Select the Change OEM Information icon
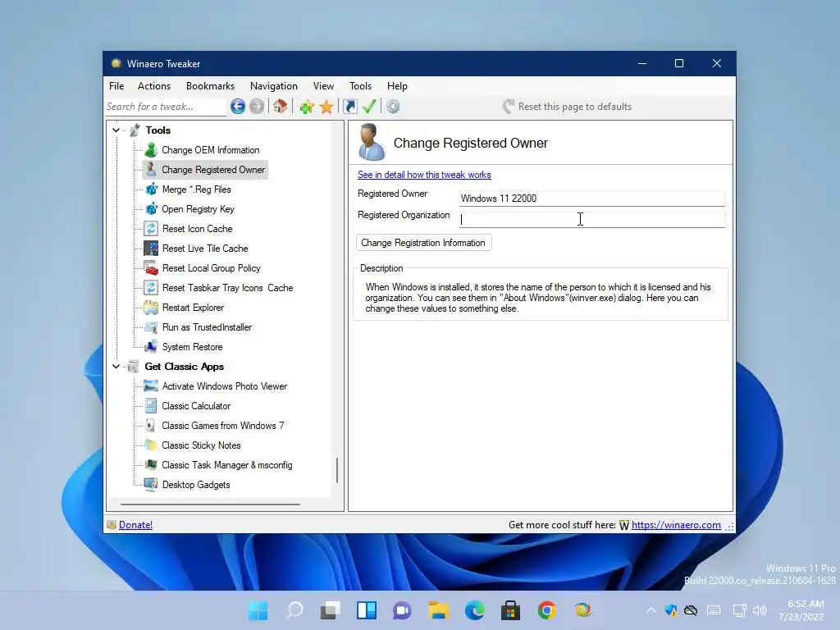Viewport: 840px width, 630px height. point(151,150)
